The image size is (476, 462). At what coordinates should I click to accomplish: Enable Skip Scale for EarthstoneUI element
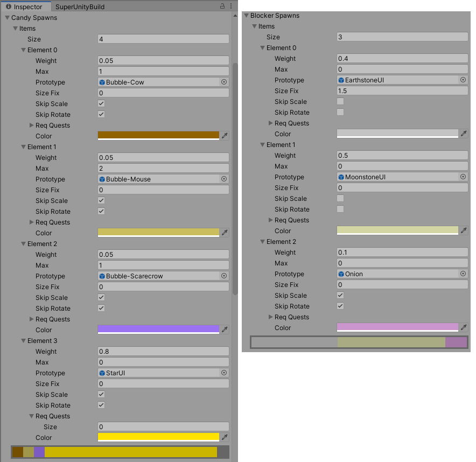point(340,102)
